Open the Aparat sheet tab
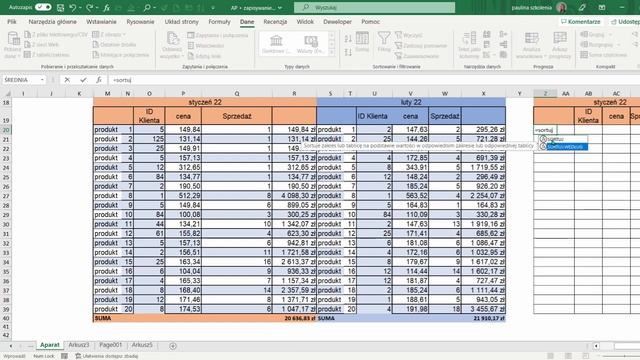The image size is (640, 360). [x=50, y=345]
